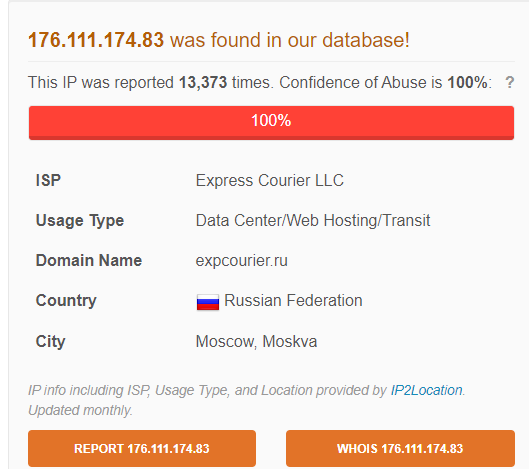Click the Data Center/Web Hosting/Transit usage value
The width and height of the screenshot is (529, 469).
coord(313,220)
